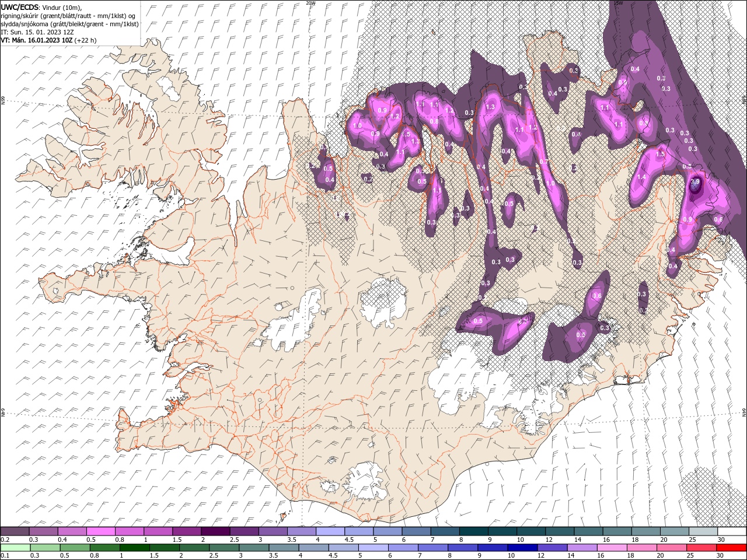Screen dimensions: 747x560
Task: Click the 1.4 snowfall value on map
Action: 641,177
